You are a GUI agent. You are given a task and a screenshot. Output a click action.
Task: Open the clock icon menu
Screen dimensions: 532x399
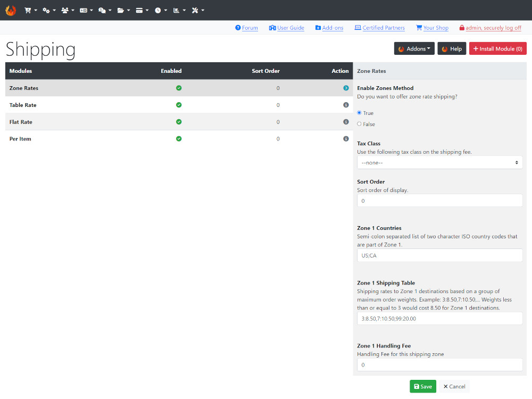click(x=161, y=10)
